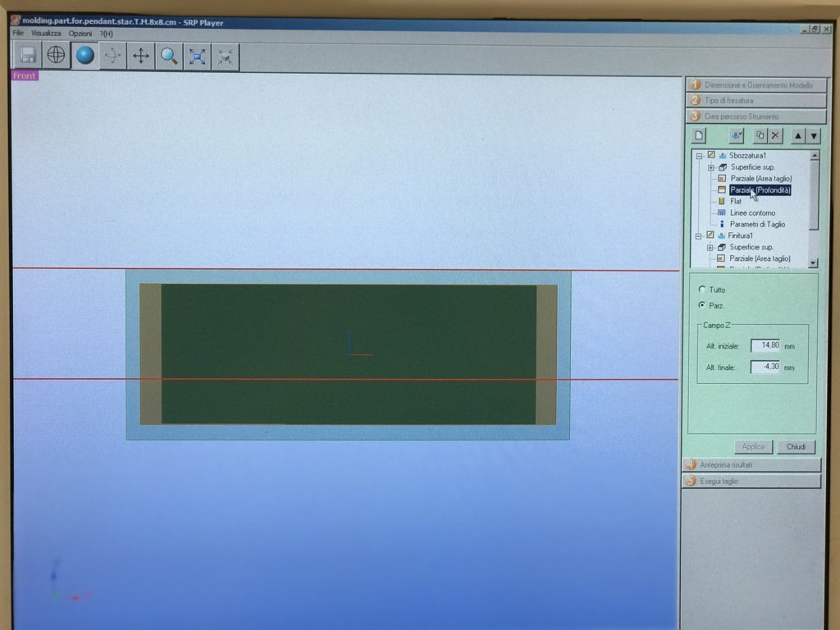Click the Parametri di Taglio info icon

tap(722, 224)
